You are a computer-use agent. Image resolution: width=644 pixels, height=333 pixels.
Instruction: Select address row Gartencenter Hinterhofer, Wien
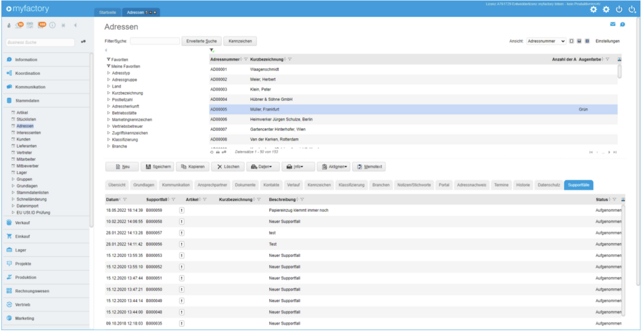(413, 129)
